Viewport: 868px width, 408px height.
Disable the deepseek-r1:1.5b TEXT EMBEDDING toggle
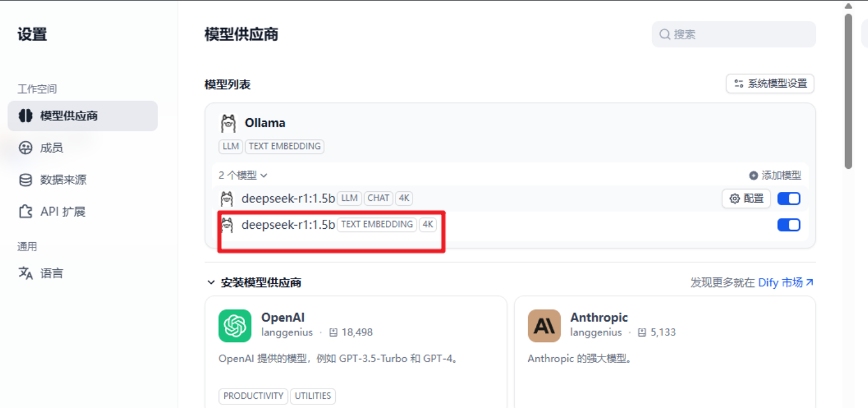pos(789,225)
